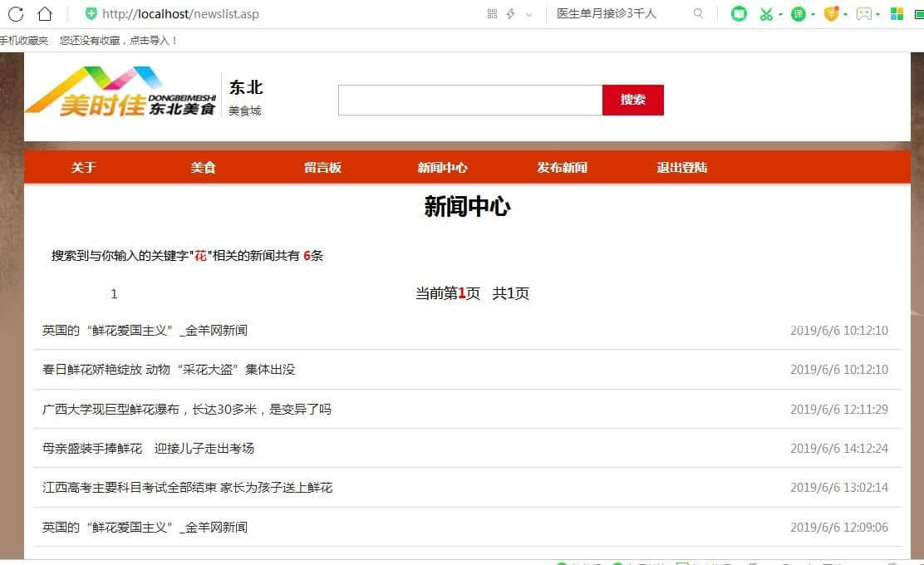Go to browser home page icon

(x=45, y=13)
